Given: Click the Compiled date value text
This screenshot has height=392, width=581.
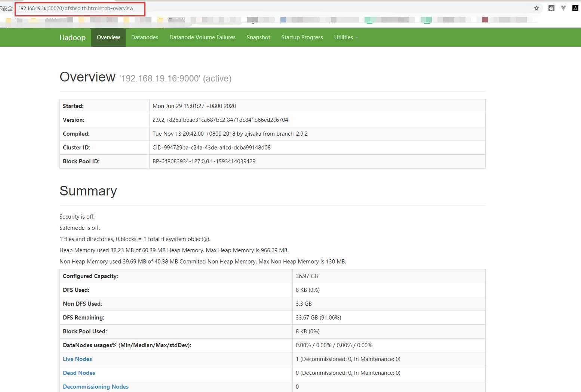Looking at the screenshot, I should pyautogui.click(x=230, y=134).
